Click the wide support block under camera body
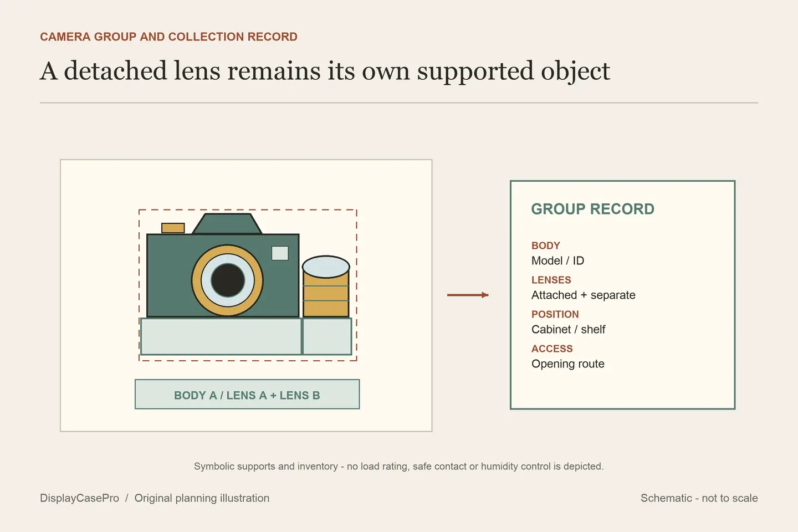This screenshot has height=532, width=798. [x=221, y=336]
